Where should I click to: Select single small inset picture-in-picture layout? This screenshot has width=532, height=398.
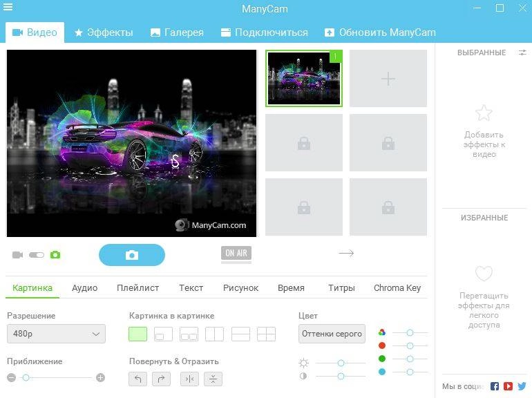163,334
